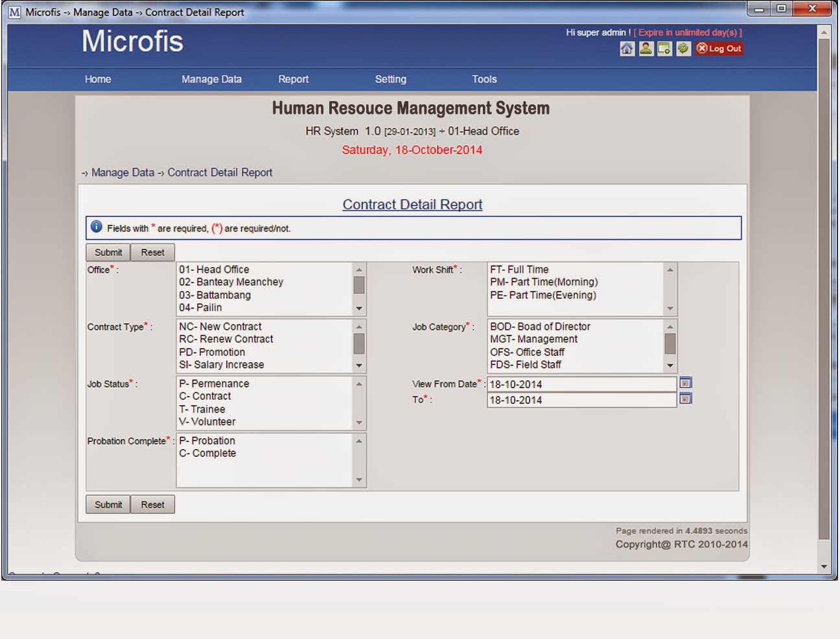Click the green refresh icon

tap(682, 48)
